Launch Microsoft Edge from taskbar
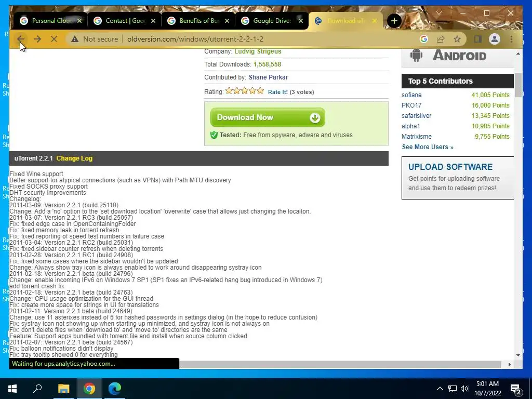Image resolution: width=532 pixels, height=399 pixels. [115, 389]
